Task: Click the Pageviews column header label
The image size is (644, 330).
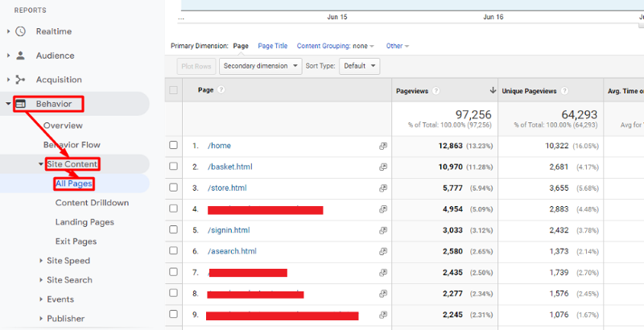Action: [x=412, y=91]
